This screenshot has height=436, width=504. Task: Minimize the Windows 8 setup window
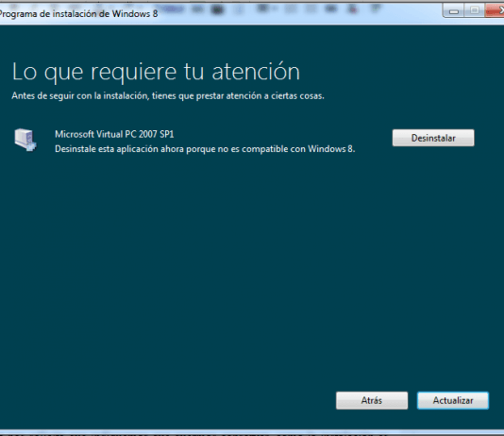coord(454,11)
